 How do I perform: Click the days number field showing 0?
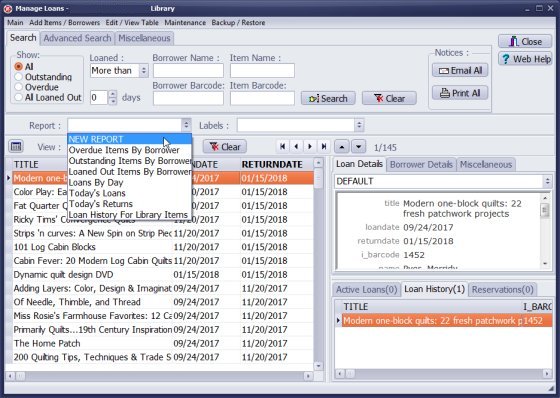(99, 98)
